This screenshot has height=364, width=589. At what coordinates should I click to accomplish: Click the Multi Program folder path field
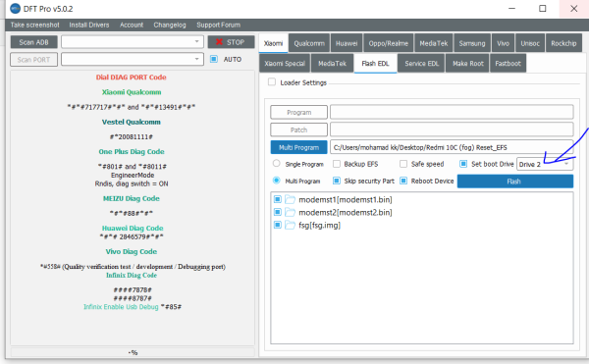[452, 147]
